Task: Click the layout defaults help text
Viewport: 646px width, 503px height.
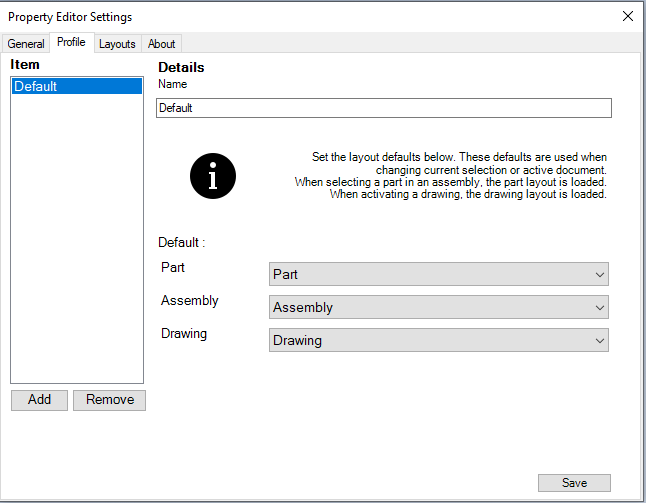Action: (451, 175)
